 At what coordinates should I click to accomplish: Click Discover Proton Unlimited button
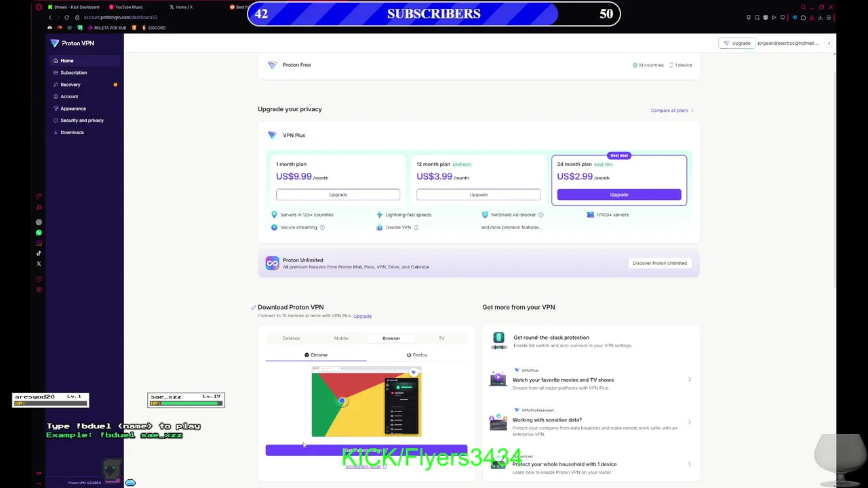point(660,263)
